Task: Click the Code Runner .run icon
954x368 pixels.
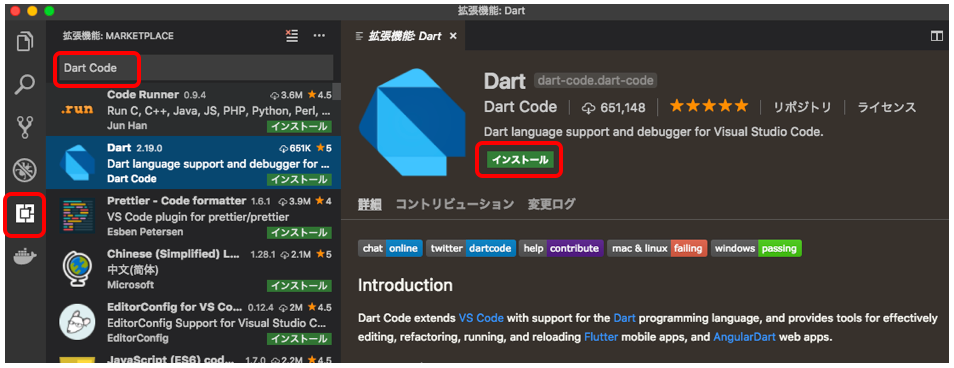Action: 77,110
